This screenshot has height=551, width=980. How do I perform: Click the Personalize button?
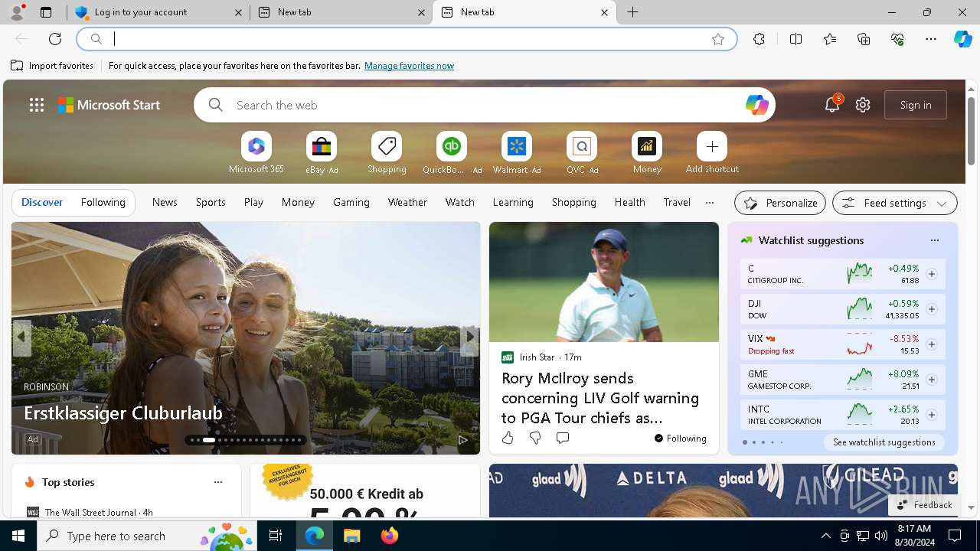(x=780, y=203)
